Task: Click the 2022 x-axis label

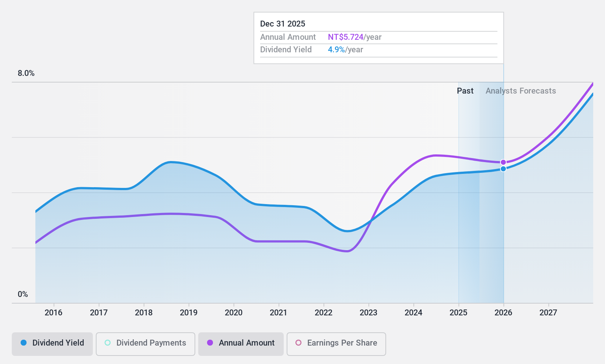Action: (x=324, y=313)
